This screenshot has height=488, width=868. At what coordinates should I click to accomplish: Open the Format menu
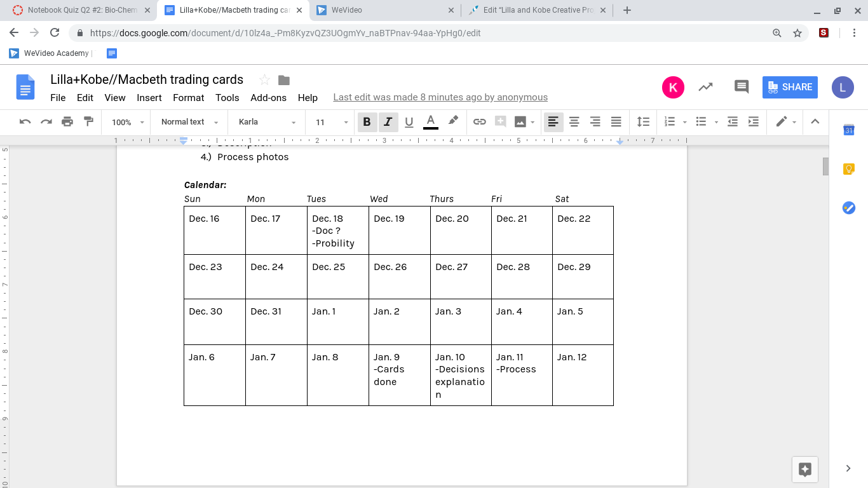point(188,97)
